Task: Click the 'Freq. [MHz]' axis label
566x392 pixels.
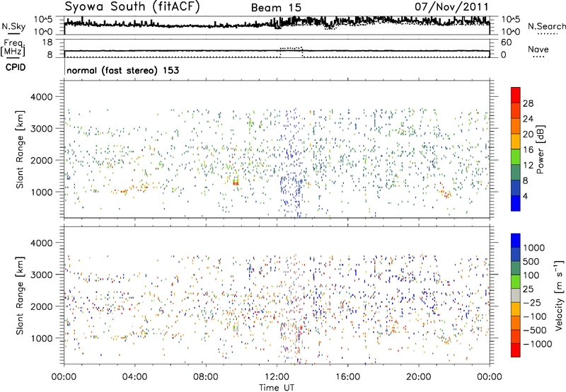Action: tap(13, 48)
